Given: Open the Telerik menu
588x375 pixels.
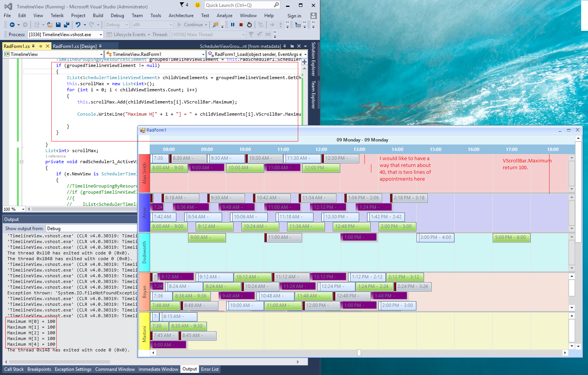Looking at the screenshot, I should point(57,16).
